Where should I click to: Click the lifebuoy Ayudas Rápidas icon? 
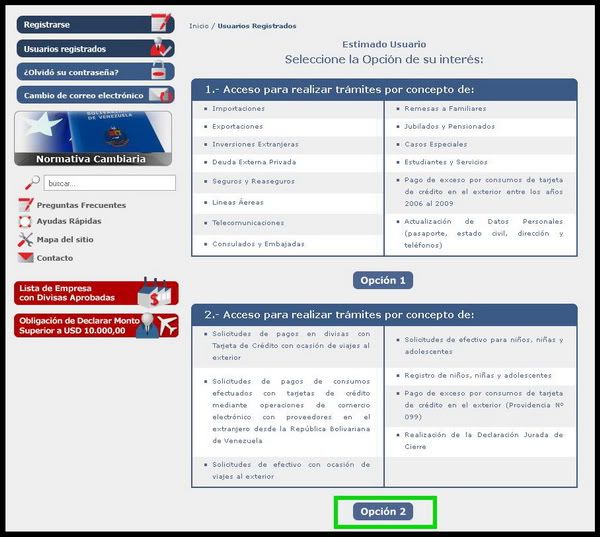25,221
